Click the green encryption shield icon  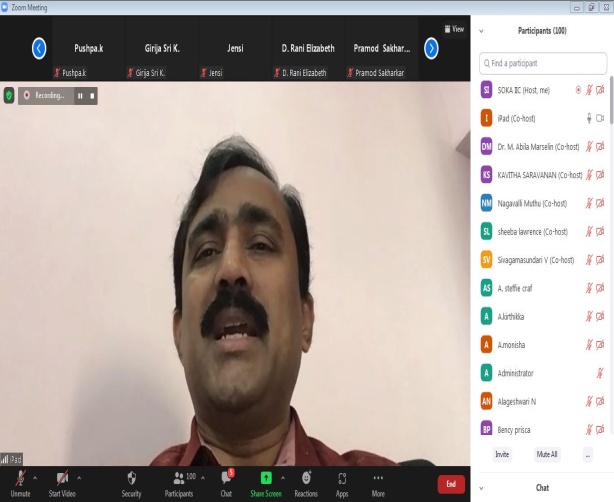pyautogui.click(x=10, y=96)
